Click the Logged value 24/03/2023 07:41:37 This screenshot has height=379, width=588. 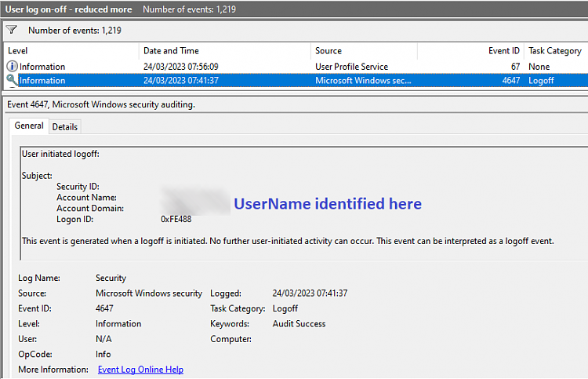pyautogui.click(x=310, y=293)
